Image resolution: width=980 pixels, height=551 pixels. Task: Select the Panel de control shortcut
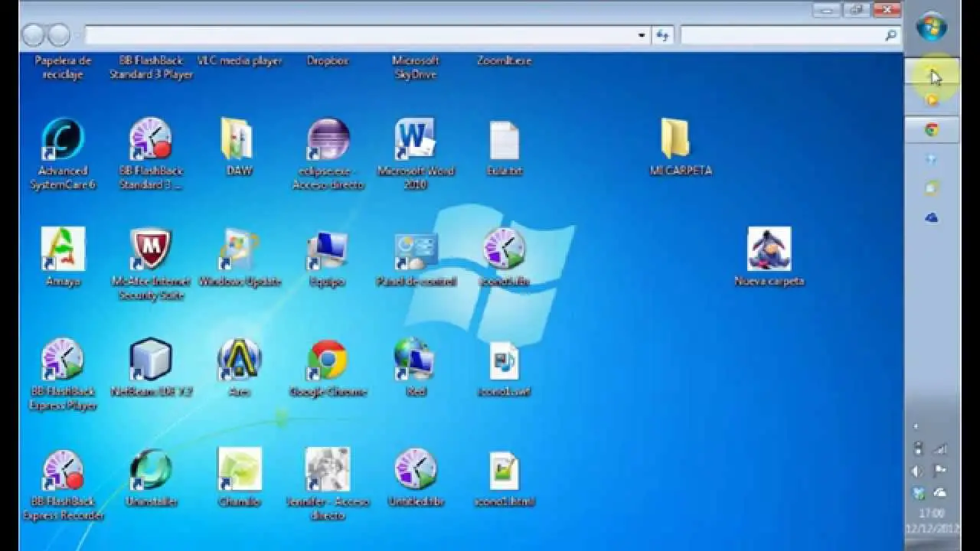(415, 252)
